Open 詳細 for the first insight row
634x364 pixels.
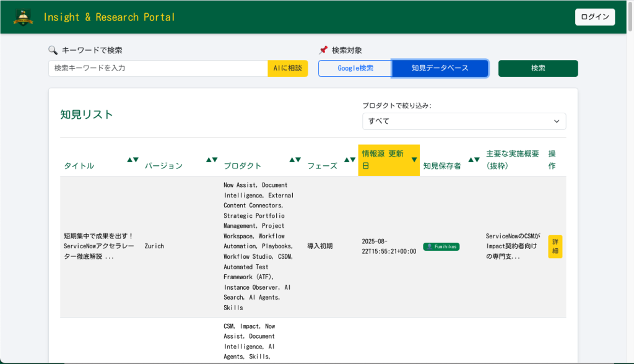click(x=555, y=246)
